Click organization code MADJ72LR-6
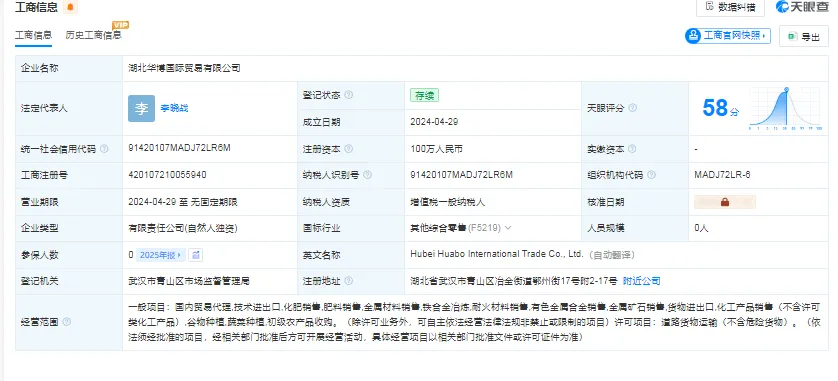838x381 pixels. point(722,175)
